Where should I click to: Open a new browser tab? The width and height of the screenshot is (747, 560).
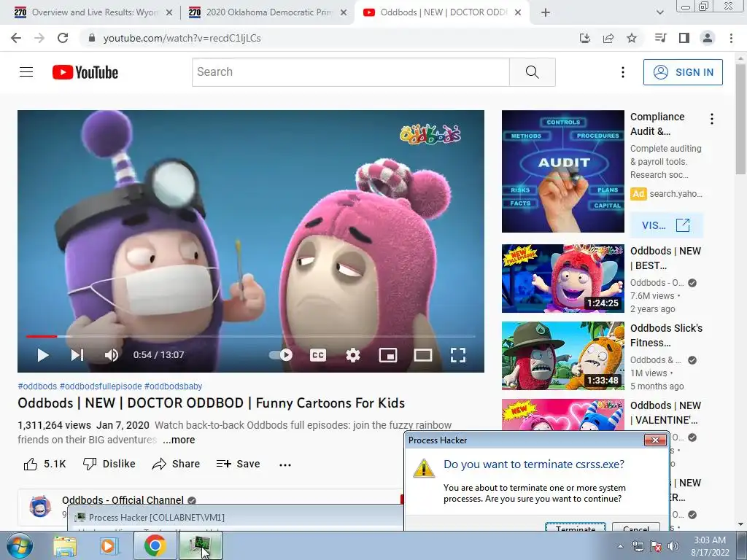pyautogui.click(x=546, y=12)
